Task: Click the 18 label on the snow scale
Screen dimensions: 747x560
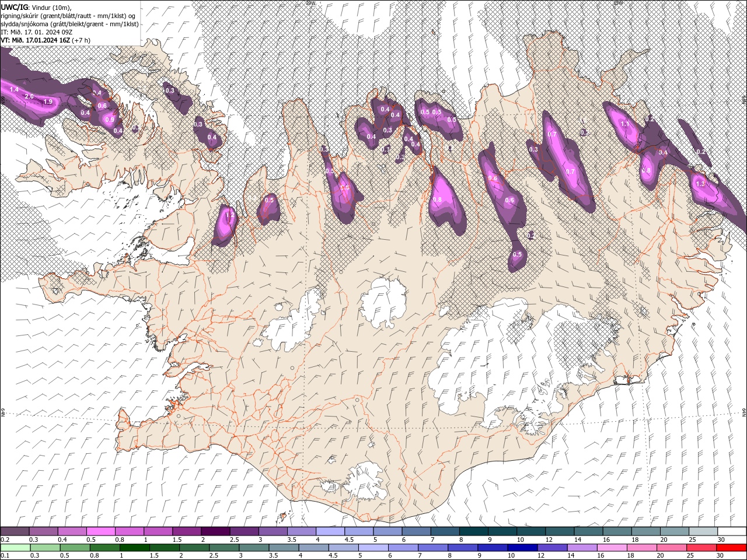Action: click(634, 540)
